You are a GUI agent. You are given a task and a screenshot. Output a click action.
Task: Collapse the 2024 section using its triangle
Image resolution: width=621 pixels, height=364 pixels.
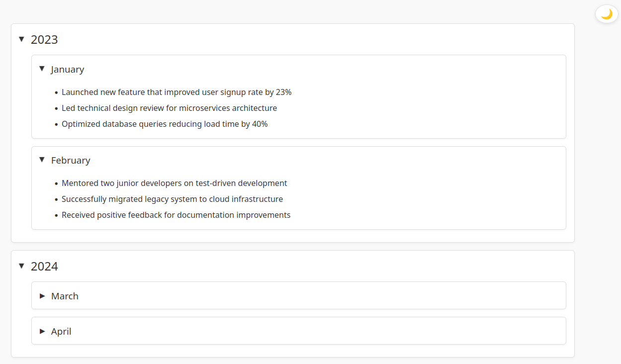[21, 267]
